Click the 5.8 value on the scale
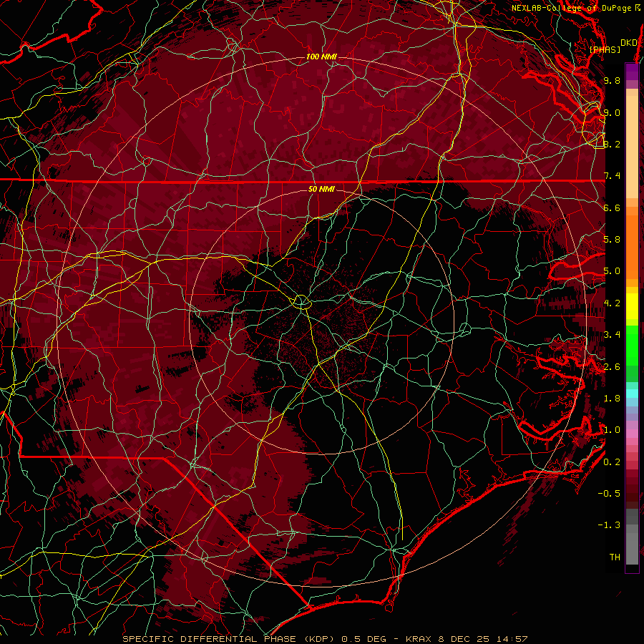Screen dimensions: 644x644 (x=612, y=240)
